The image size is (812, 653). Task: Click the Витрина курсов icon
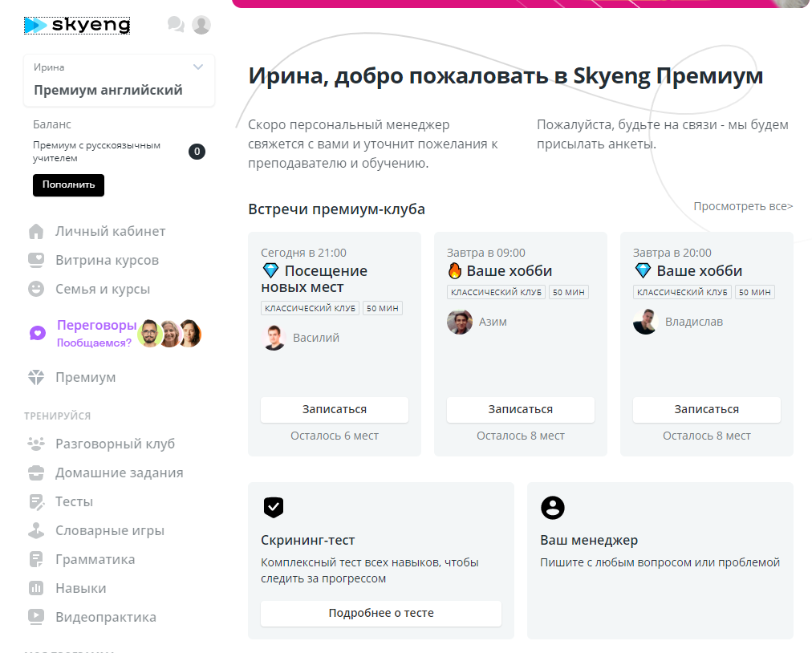(36, 261)
